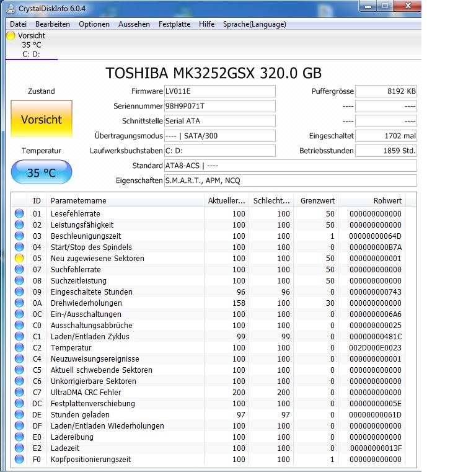476x472 pixels.
Task: Click the Laufwerksbuchstaben field C: D:
Action: 220,151
